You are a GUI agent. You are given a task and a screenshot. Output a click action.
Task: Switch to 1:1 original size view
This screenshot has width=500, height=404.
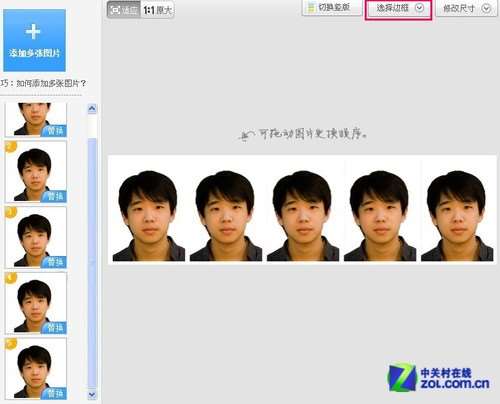point(157,10)
